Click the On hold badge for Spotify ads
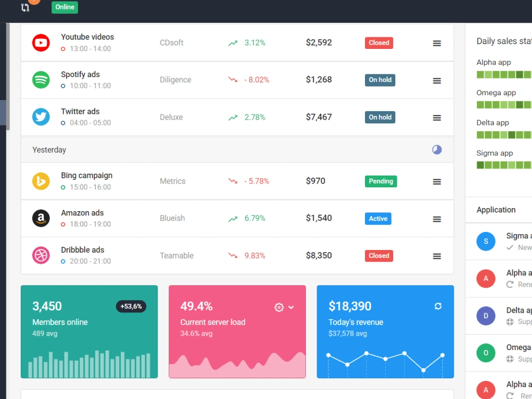 380,80
